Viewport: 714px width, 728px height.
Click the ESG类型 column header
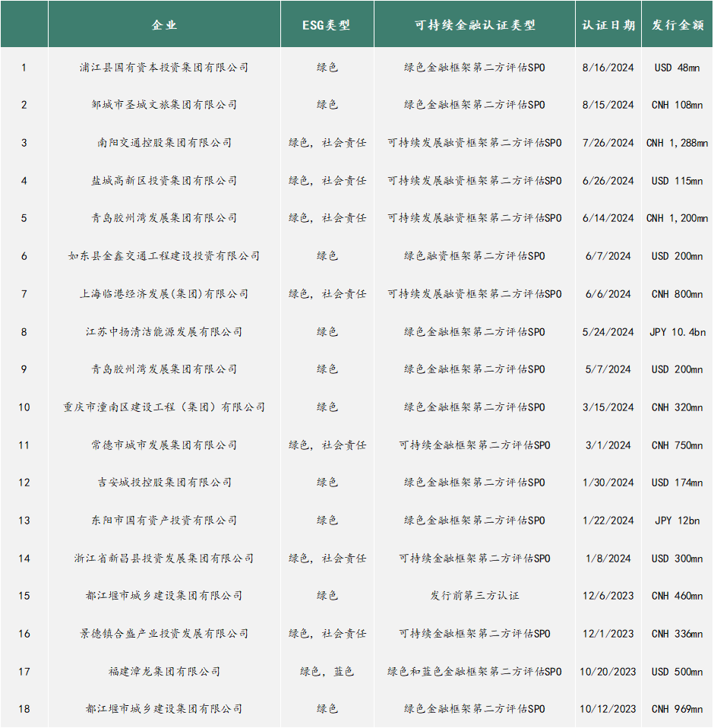click(327, 24)
